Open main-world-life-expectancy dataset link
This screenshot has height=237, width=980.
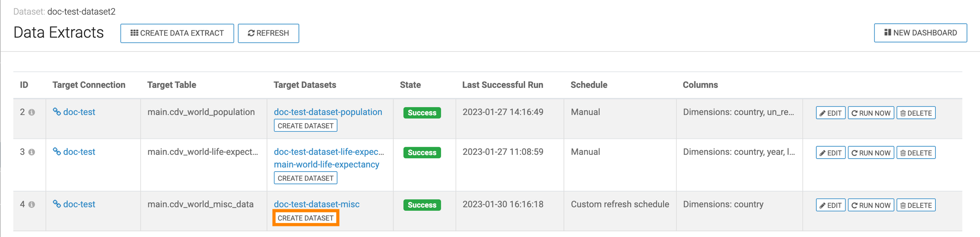(x=326, y=164)
